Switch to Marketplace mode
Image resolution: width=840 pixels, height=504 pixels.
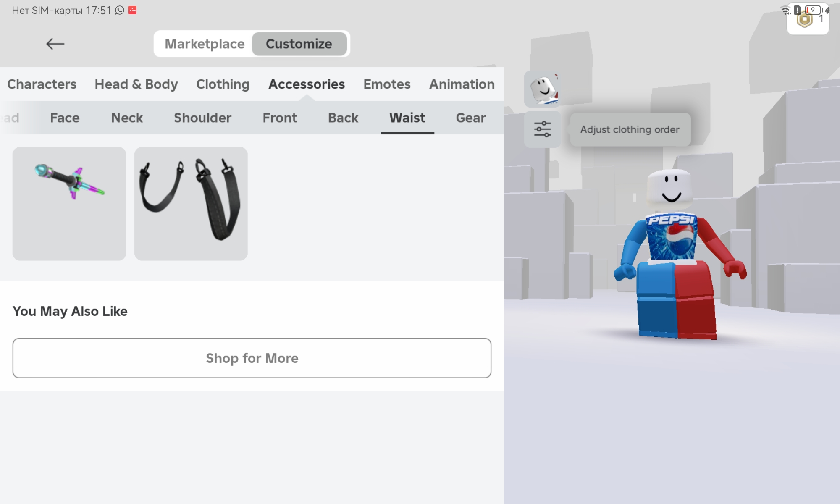(205, 44)
